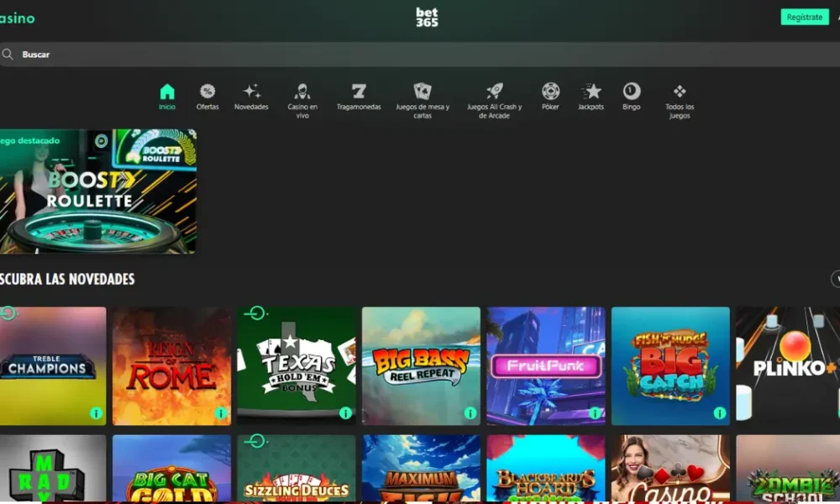Launch the Reign of Rome game tile
840x504 pixels.
(x=172, y=365)
